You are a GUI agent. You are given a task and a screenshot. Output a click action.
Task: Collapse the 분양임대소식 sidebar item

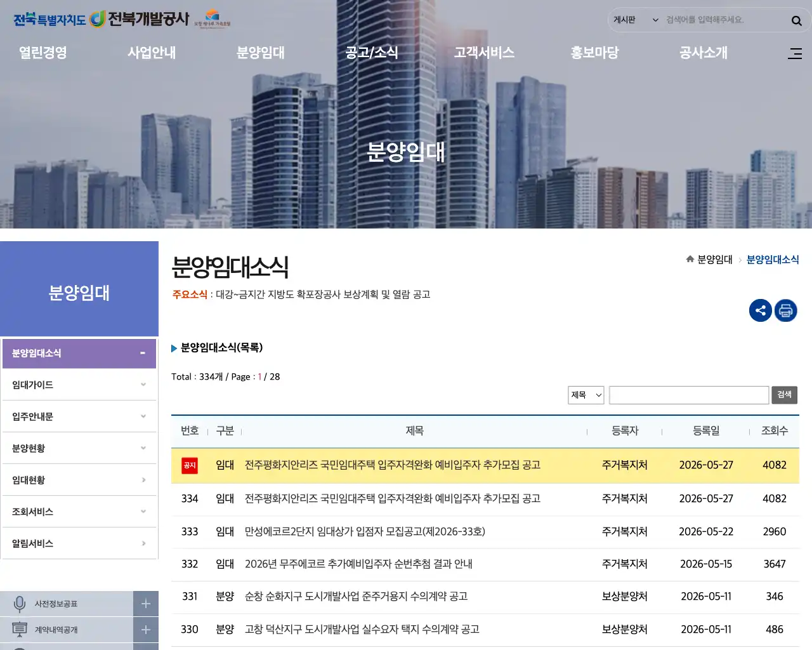[79, 353]
